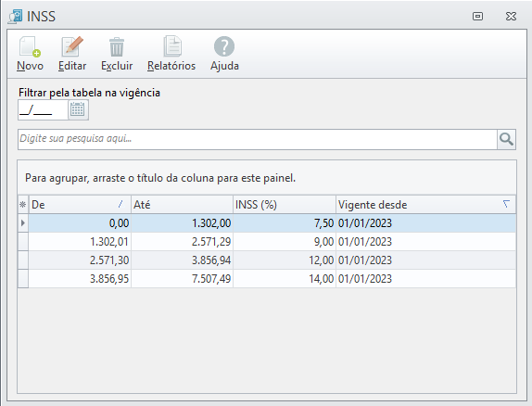The image size is (532, 406).
Task: Select the row with 14,00 percent INSS
Action: click(267, 279)
